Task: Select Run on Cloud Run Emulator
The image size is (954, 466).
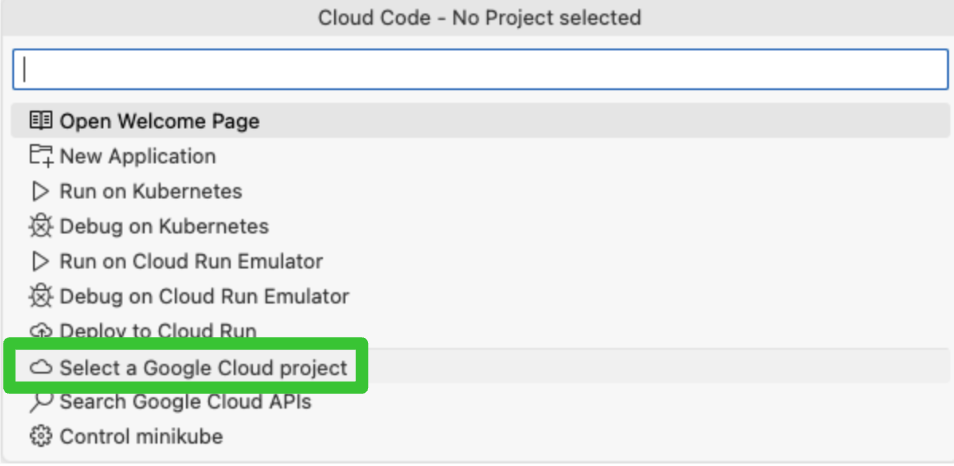Action: point(191,262)
